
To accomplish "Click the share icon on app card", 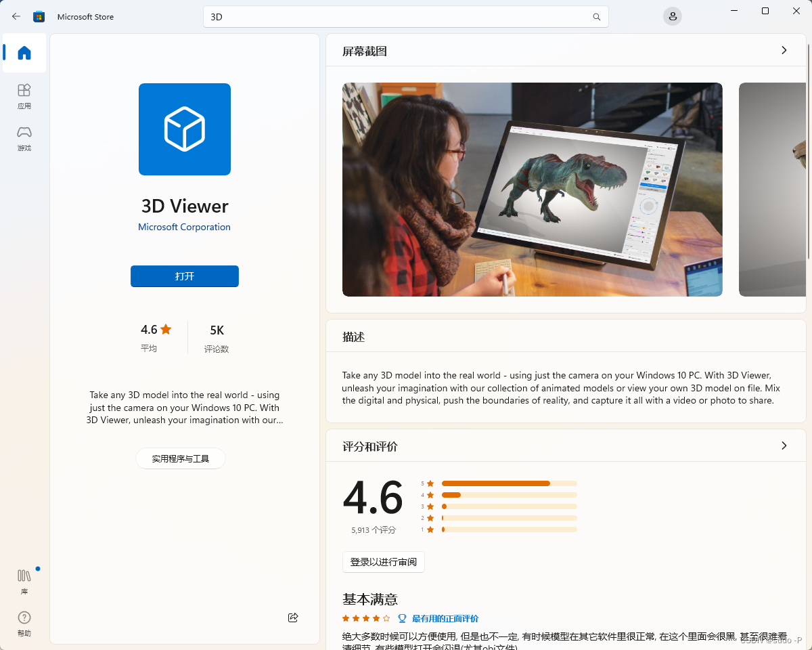I will tap(293, 617).
